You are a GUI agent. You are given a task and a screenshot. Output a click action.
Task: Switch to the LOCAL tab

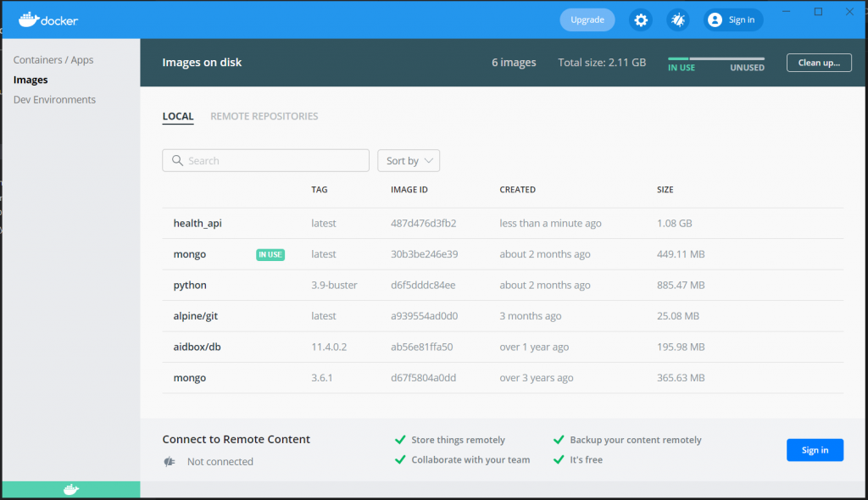click(178, 116)
